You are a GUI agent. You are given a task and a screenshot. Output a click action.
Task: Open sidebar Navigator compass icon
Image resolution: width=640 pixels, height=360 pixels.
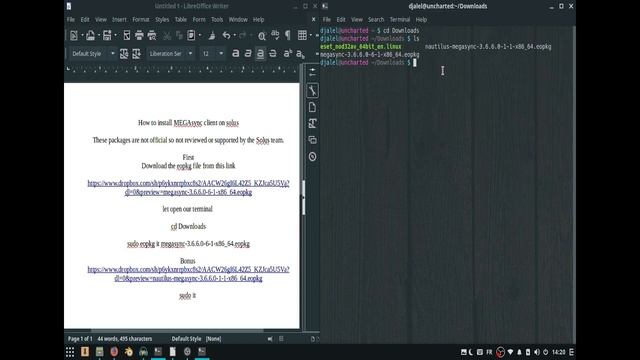tap(312, 157)
